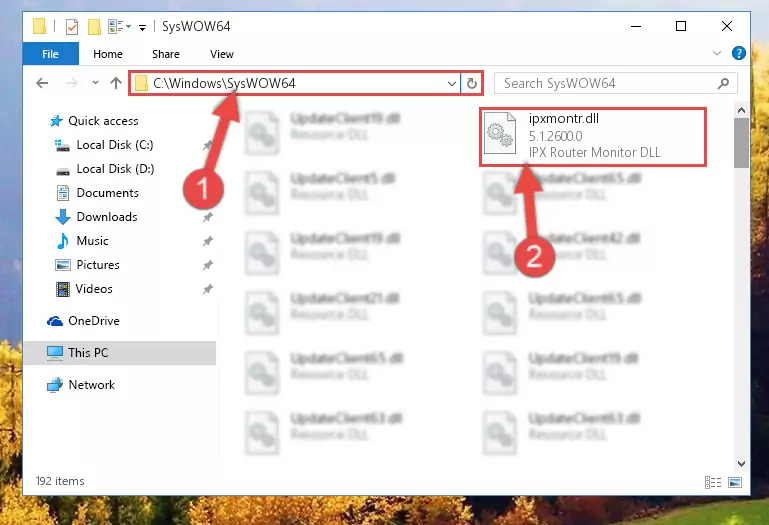769x525 pixels.
Task: Click the pin icon next to Pictures
Action: [208, 265]
